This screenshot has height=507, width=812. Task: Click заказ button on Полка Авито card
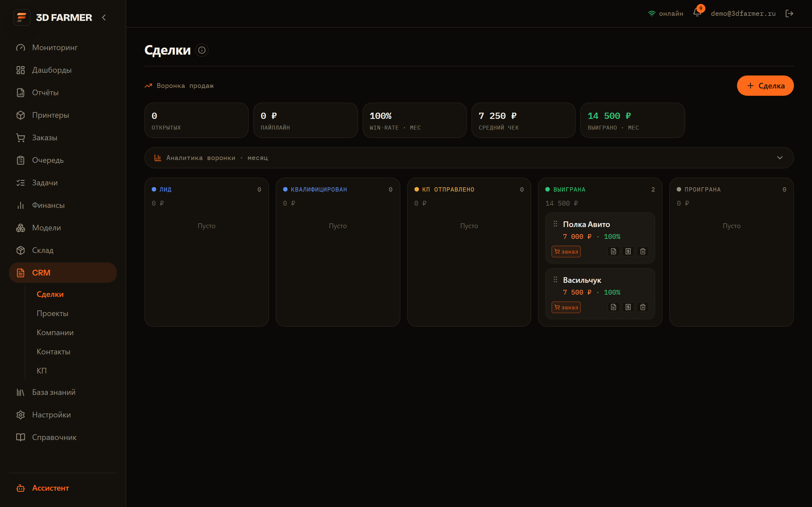click(x=566, y=252)
